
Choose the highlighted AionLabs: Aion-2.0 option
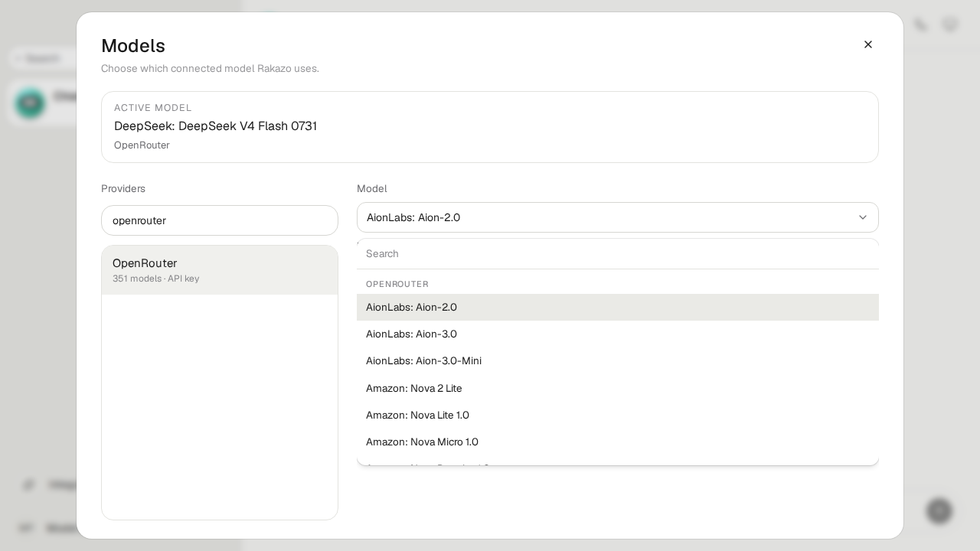pos(618,307)
